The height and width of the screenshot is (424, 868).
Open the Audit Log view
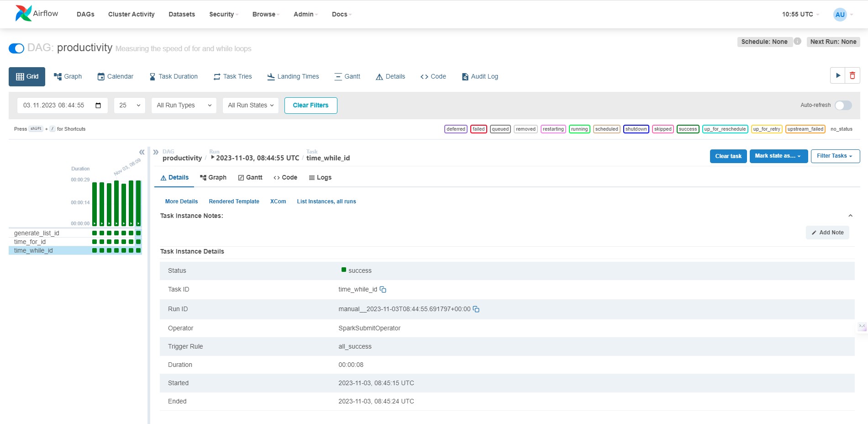480,77
